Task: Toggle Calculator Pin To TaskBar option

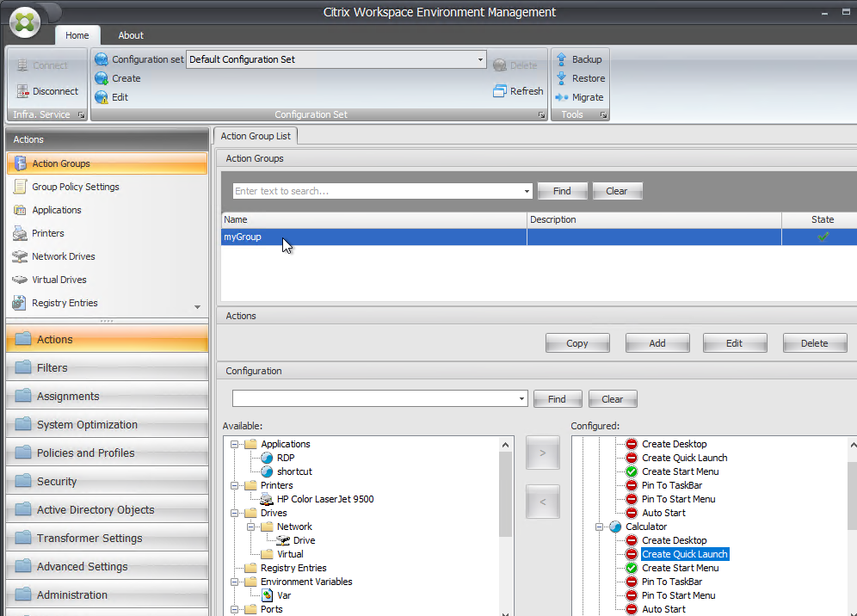Action: pyautogui.click(x=632, y=582)
